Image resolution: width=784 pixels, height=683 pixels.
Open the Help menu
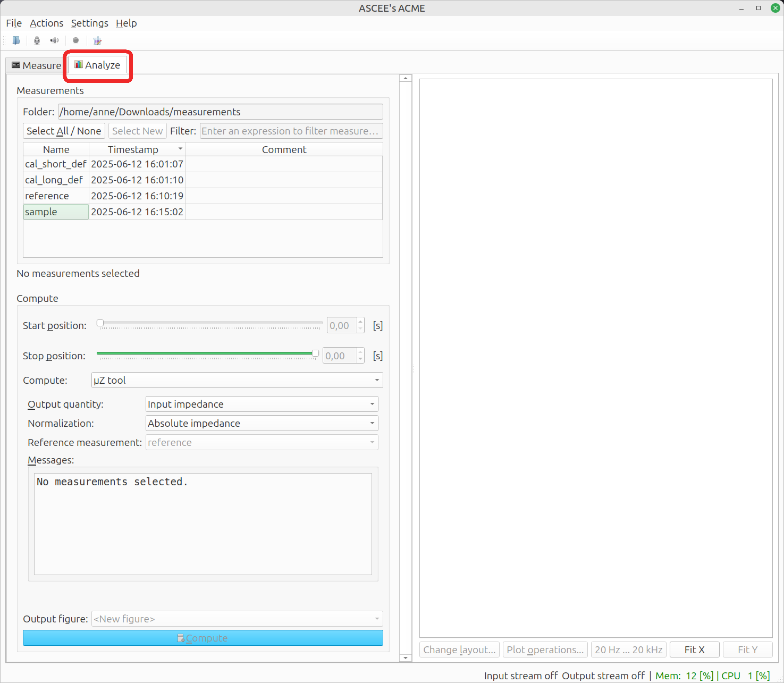pos(127,23)
